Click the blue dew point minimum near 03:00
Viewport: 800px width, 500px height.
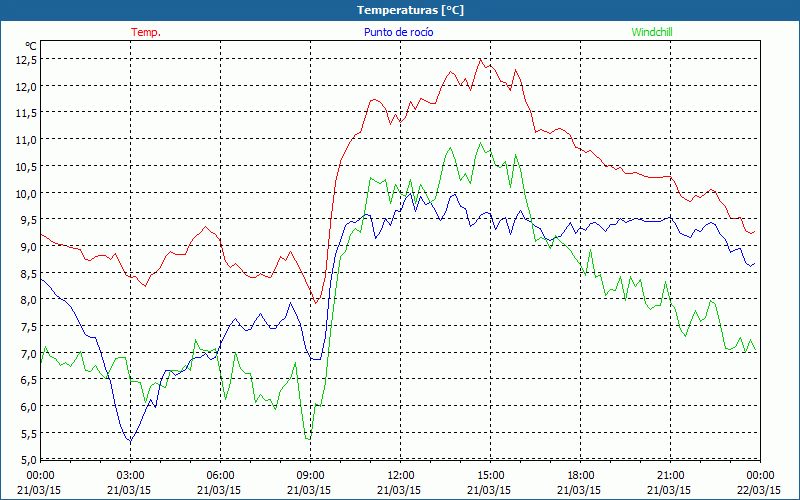(130, 441)
